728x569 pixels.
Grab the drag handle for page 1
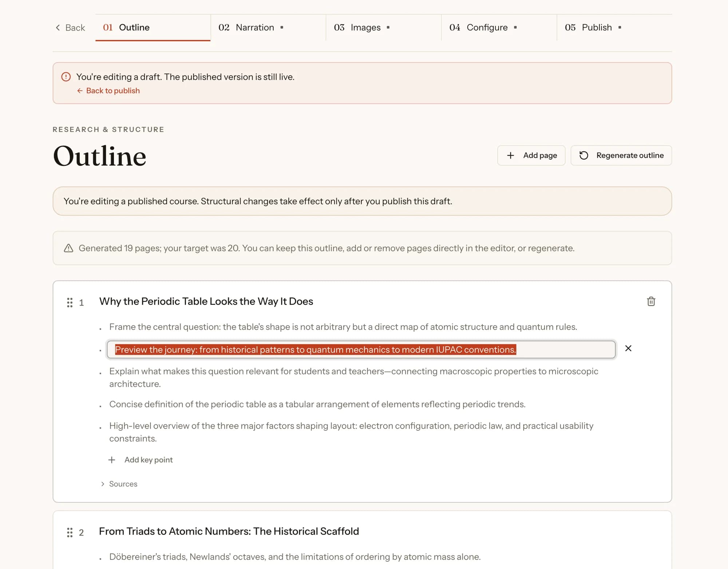[70, 302]
